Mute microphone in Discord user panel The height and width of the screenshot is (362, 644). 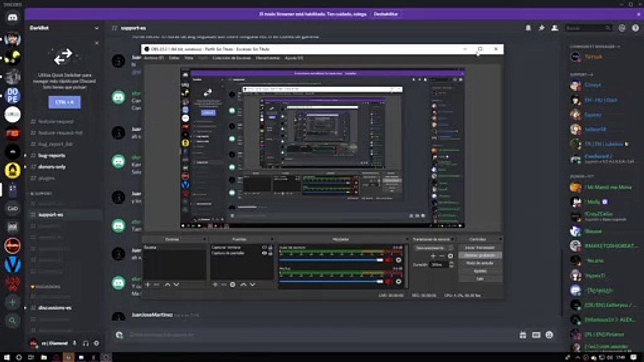click(75, 343)
